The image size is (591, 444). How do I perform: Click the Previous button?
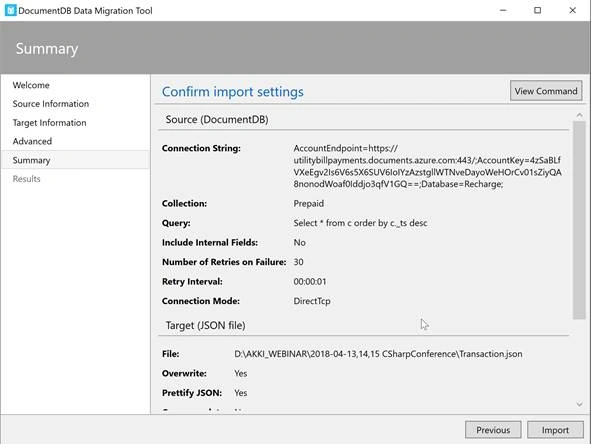[x=493, y=430]
